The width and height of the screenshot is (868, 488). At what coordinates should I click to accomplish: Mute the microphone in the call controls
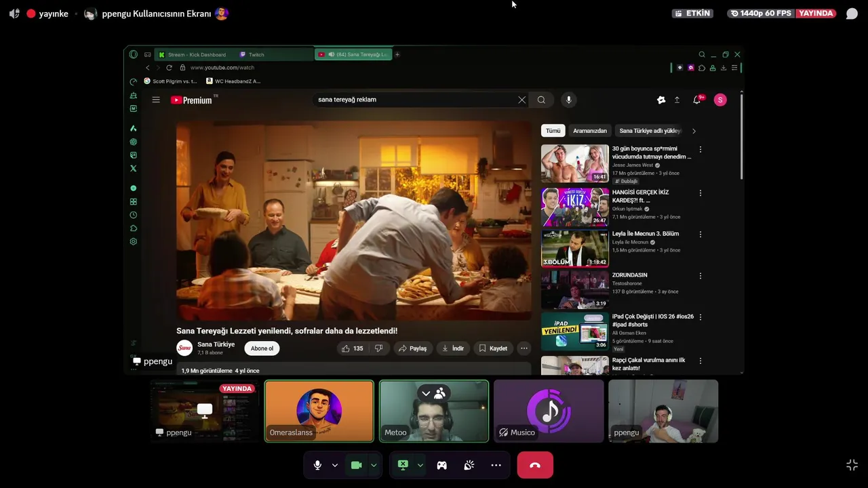coord(317,465)
